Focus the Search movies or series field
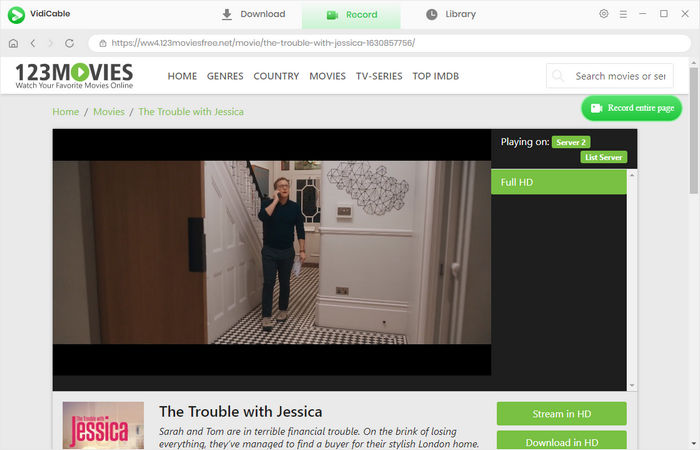The image size is (700, 450). point(610,76)
